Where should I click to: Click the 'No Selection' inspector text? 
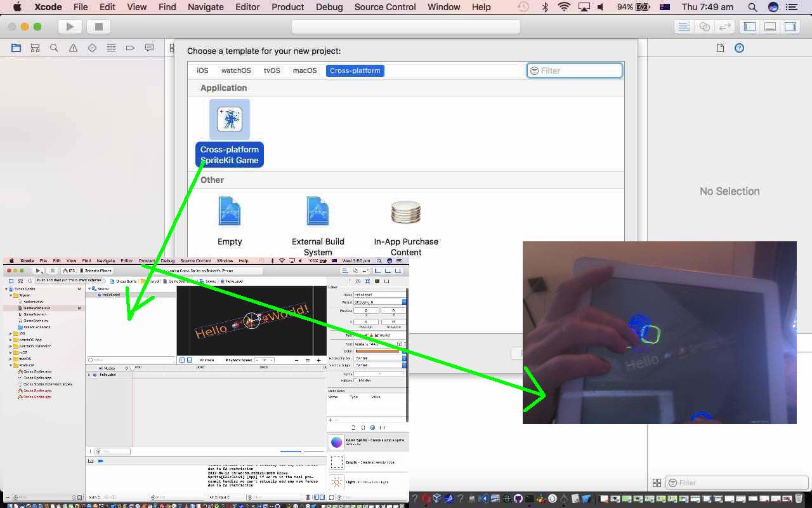pos(730,191)
